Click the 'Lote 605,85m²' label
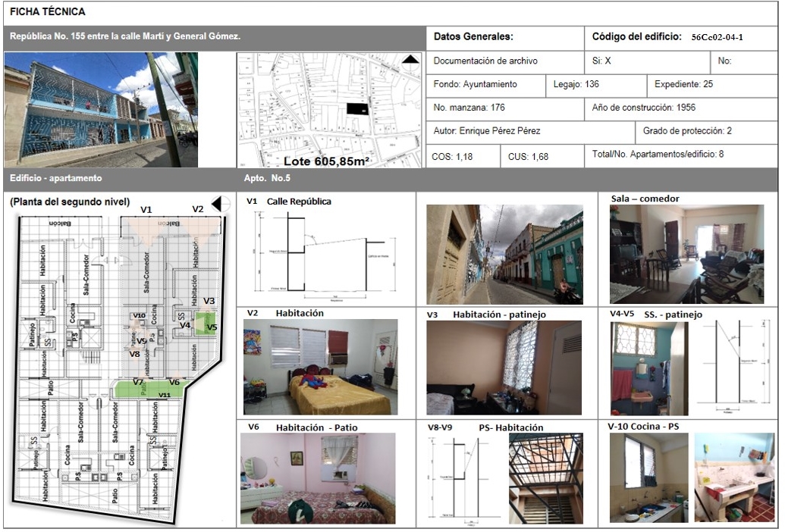 pos(326,161)
